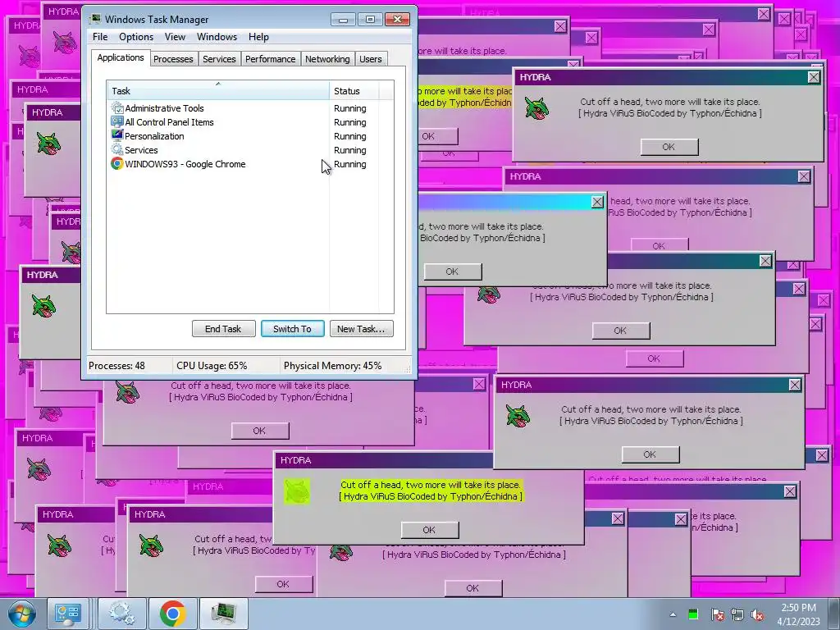Open the File menu
The height and width of the screenshot is (630, 840).
(x=100, y=37)
